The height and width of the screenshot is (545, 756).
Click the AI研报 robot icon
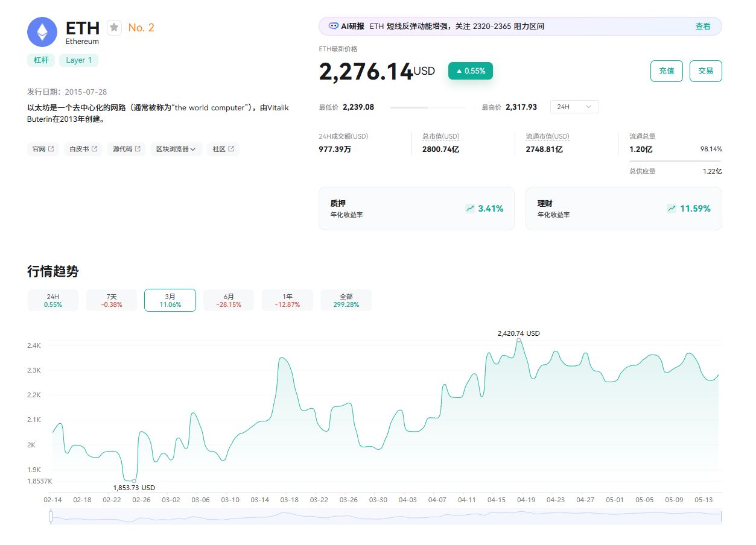point(334,26)
